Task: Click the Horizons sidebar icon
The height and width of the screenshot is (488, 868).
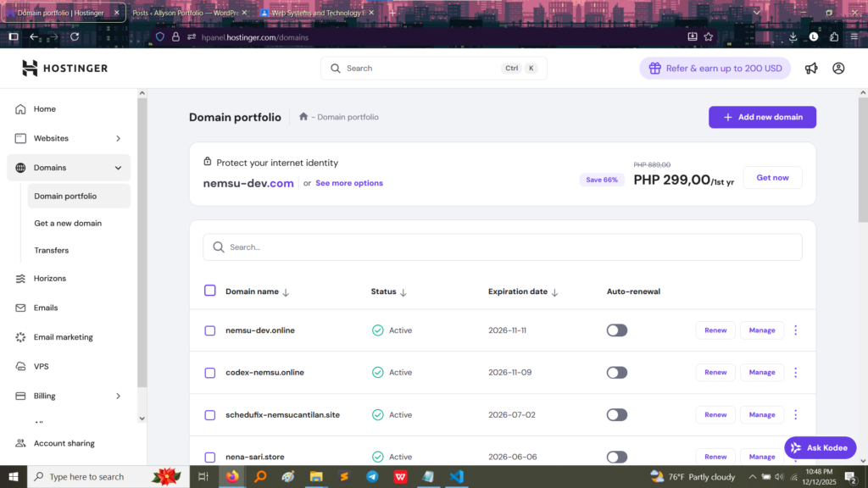Action: (21, 279)
